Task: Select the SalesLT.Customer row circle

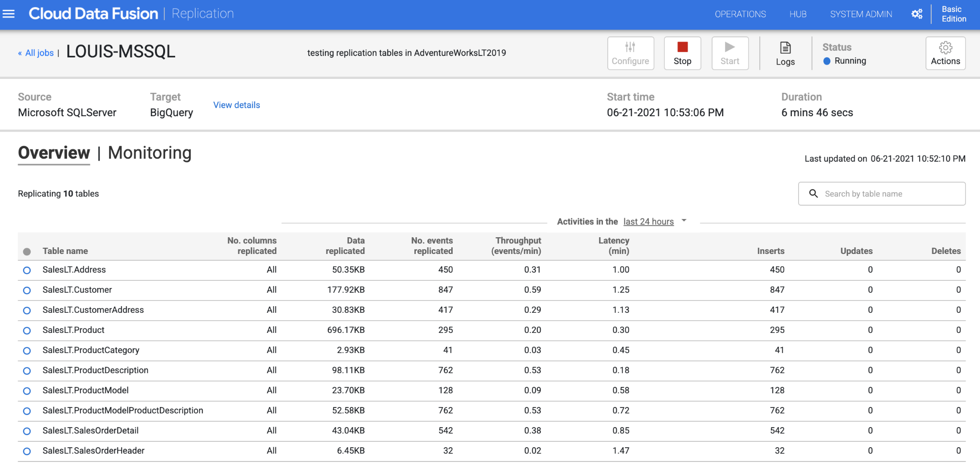Action: [x=27, y=290]
